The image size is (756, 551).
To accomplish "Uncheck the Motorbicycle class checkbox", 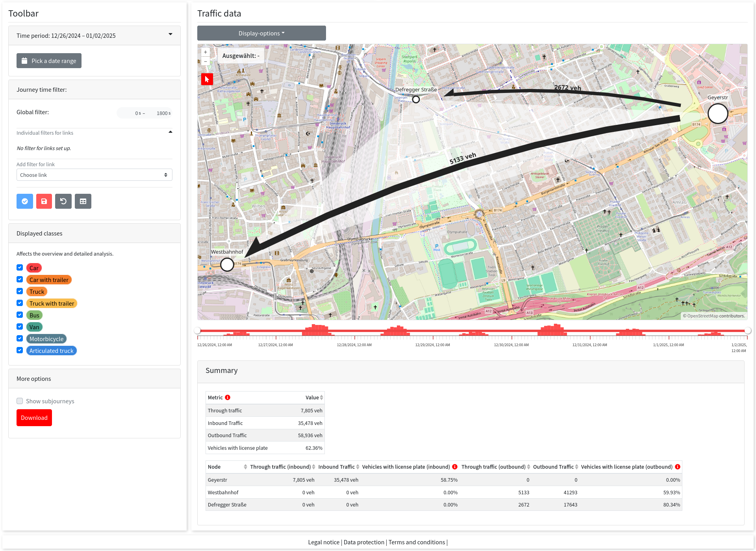I will tap(20, 338).
